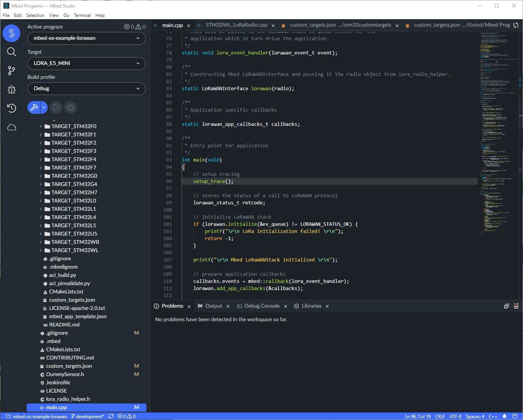Click the C++ language mode indicator

[493, 416]
